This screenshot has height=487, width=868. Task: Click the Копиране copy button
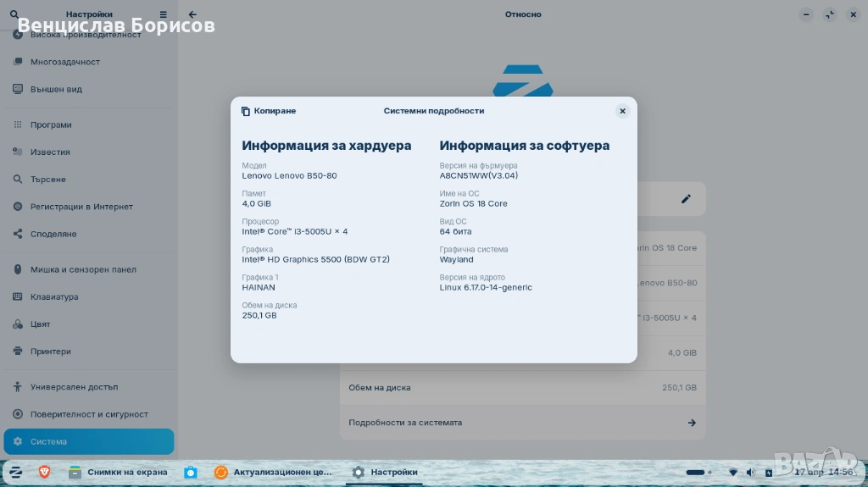coord(269,111)
